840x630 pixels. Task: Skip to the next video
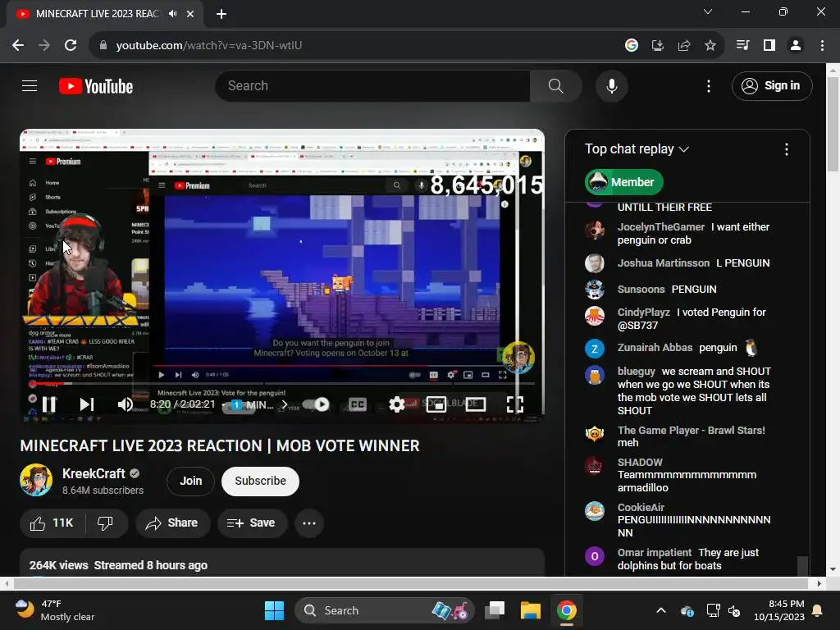click(87, 404)
